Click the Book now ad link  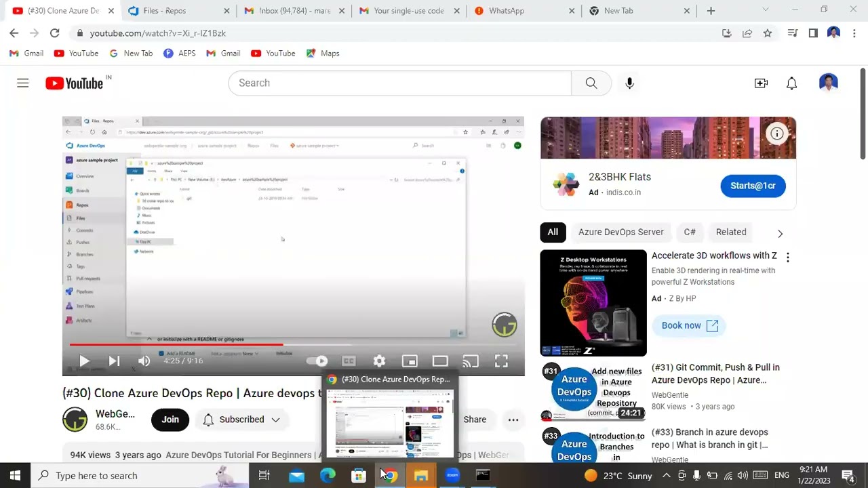[x=689, y=325]
